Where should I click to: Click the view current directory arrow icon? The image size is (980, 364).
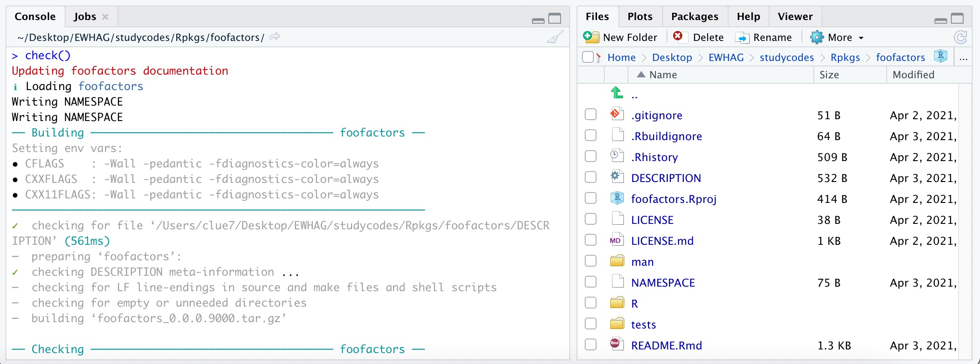[x=275, y=37]
